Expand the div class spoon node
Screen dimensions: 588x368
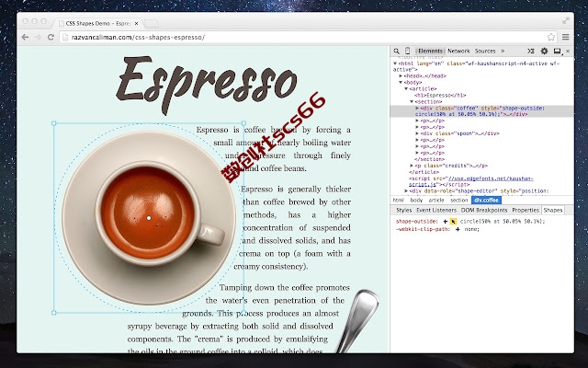417,133
